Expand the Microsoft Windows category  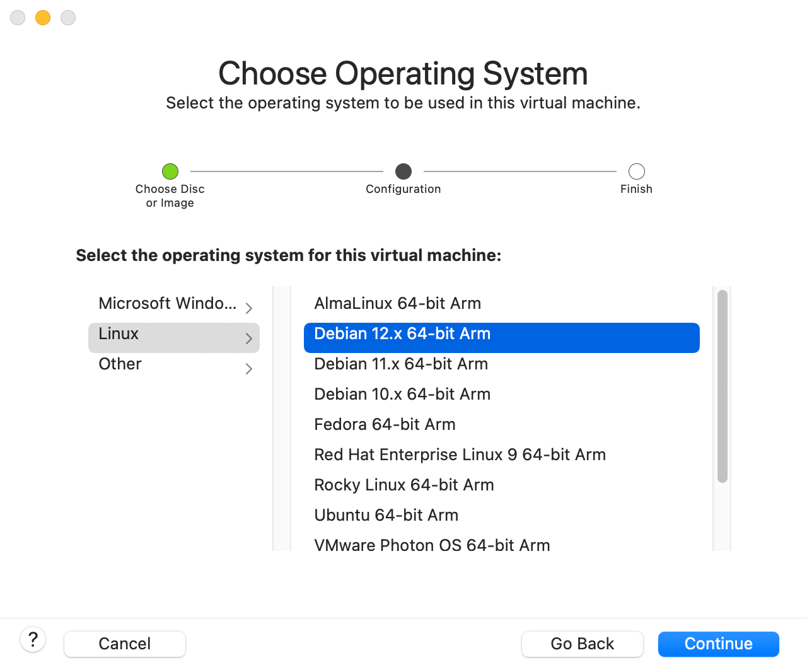pyautogui.click(x=248, y=308)
